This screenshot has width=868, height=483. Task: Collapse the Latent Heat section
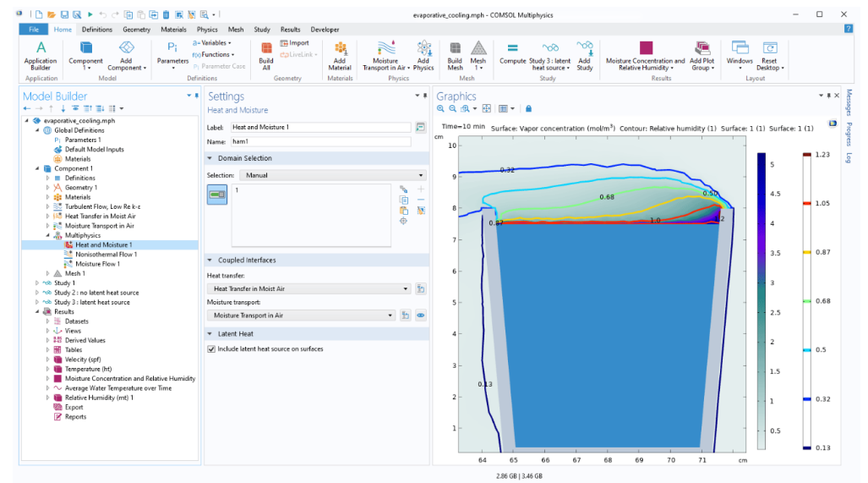pos(210,334)
